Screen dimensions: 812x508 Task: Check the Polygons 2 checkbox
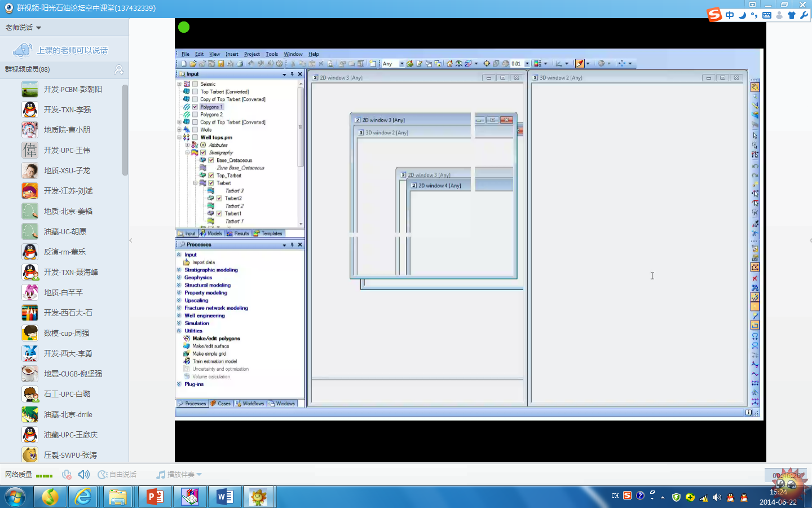tap(195, 115)
